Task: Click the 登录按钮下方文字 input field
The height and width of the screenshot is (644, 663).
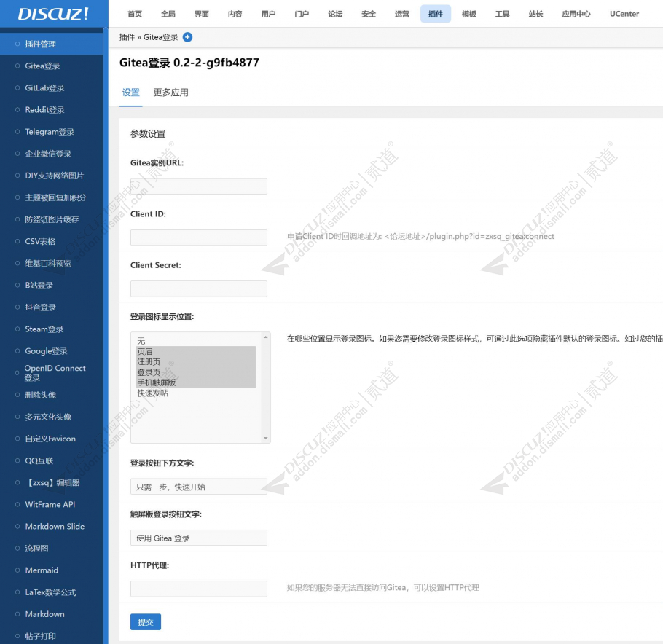Action: (x=199, y=487)
